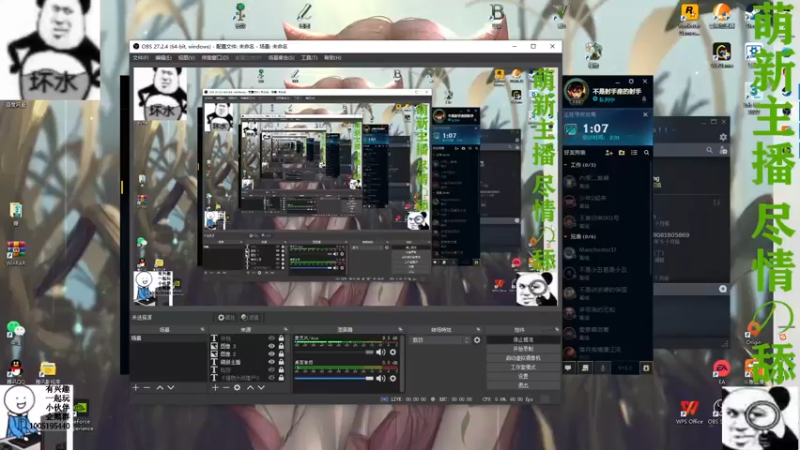The width and height of the screenshot is (800, 450).
Task: Toggle visibility eye for 萌新主播 source
Action: pyautogui.click(x=271, y=362)
